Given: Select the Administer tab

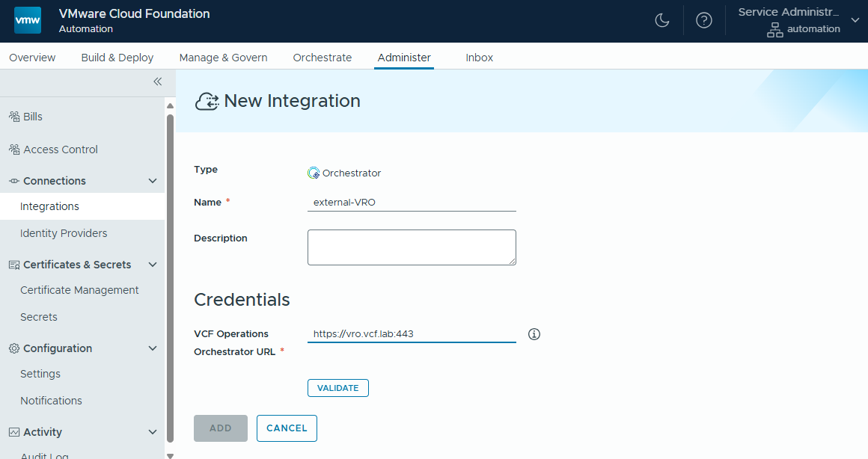Looking at the screenshot, I should pyautogui.click(x=404, y=58).
